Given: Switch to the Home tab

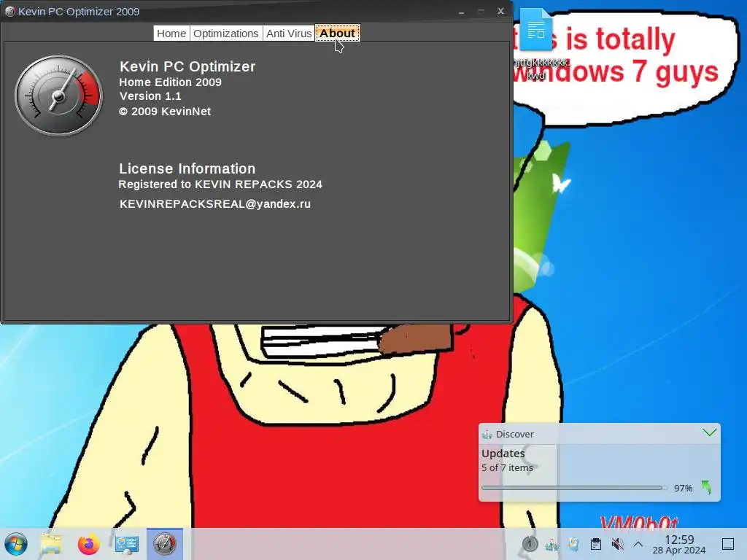Looking at the screenshot, I should point(171,34).
